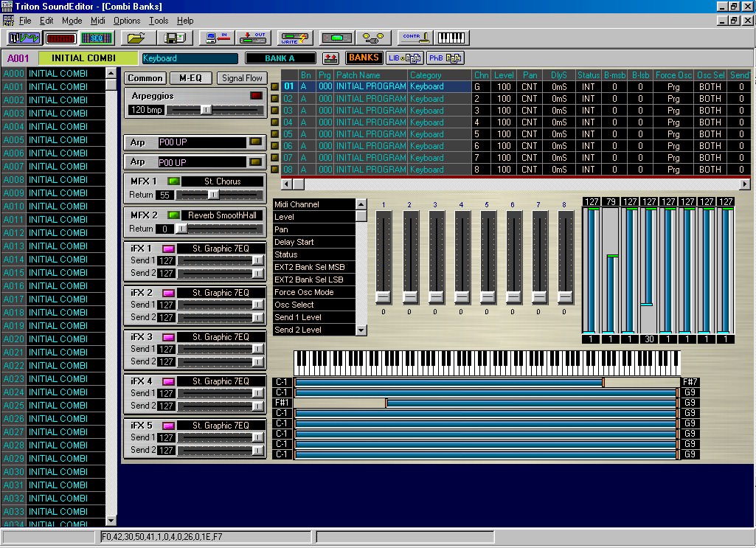Click the Arpeggios tempo slider handle
This screenshot has width=756, height=548.
pyautogui.click(x=206, y=110)
